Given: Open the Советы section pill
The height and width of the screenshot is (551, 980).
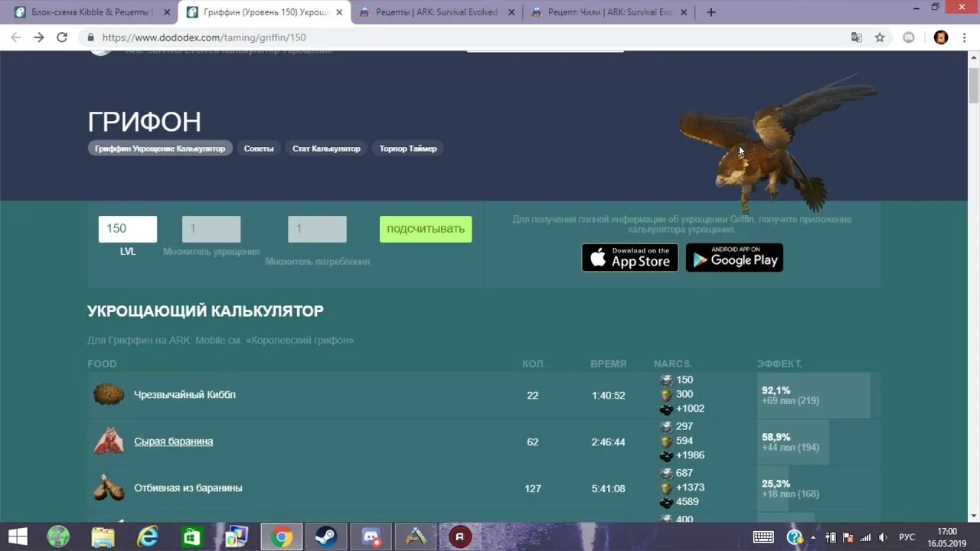Looking at the screenshot, I should [x=259, y=148].
